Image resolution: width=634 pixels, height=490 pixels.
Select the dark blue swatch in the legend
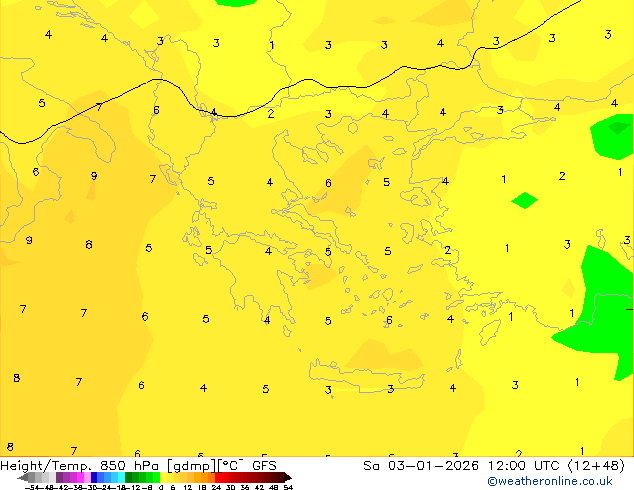click(x=94, y=477)
